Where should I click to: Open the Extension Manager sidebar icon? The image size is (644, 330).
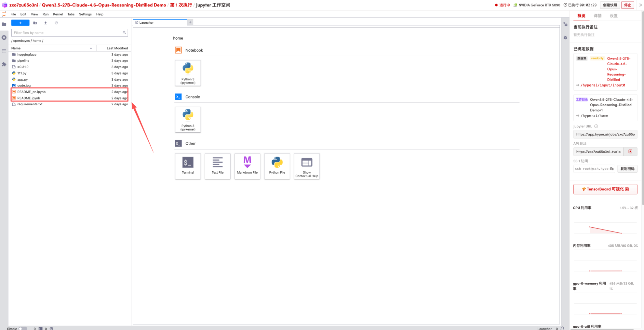(x=4, y=64)
